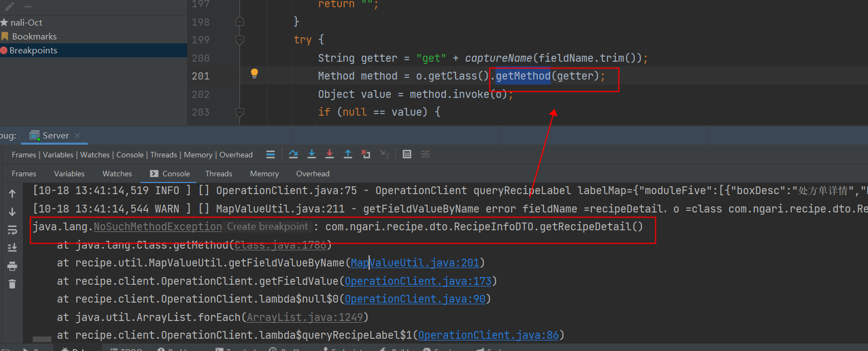Click gutter line number 202
The height and width of the screenshot is (351, 868).
[x=200, y=94]
